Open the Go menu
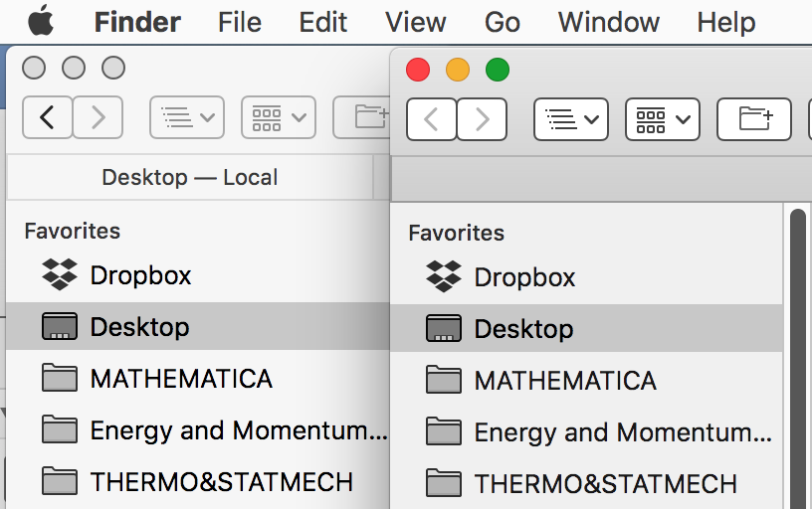Image resolution: width=812 pixels, height=509 pixels. click(x=502, y=22)
